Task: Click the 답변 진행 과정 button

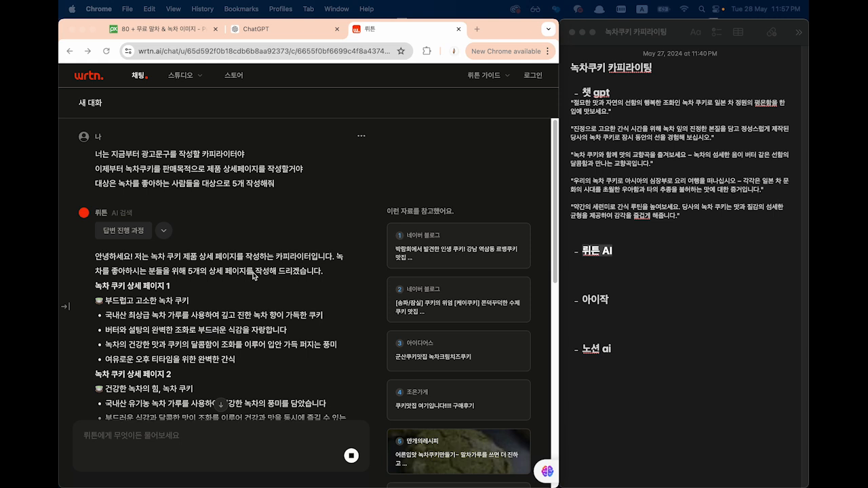Action: click(x=123, y=230)
